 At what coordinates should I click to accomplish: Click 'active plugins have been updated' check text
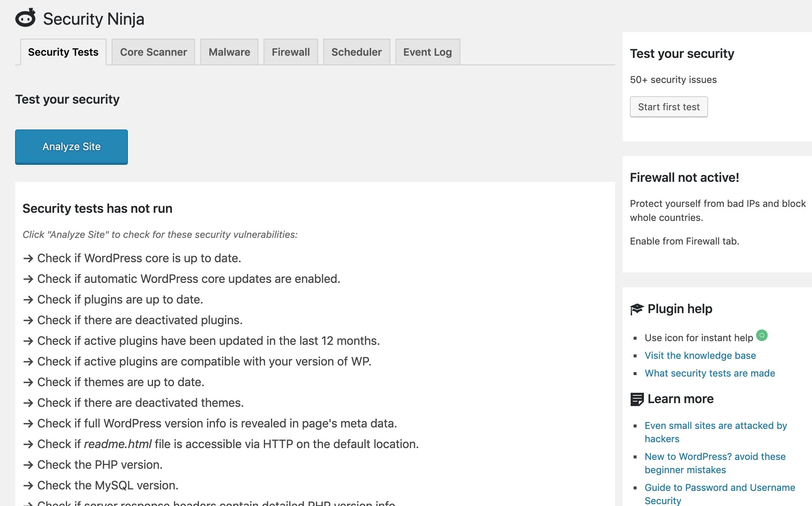[x=209, y=341]
